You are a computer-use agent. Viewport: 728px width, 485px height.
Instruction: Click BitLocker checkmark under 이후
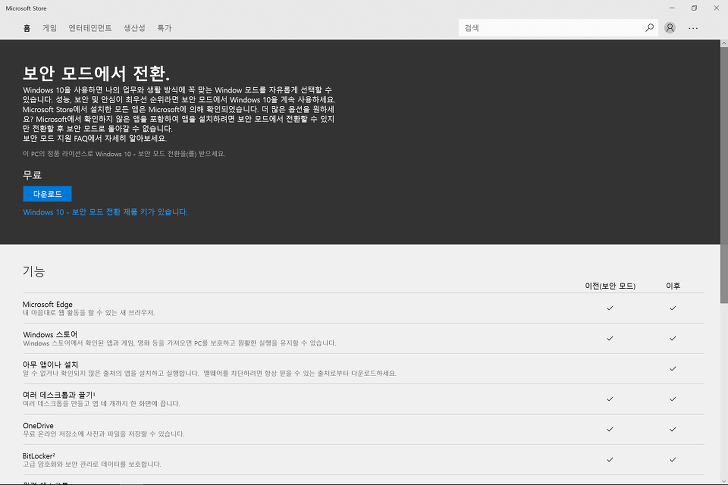[x=673, y=459]
